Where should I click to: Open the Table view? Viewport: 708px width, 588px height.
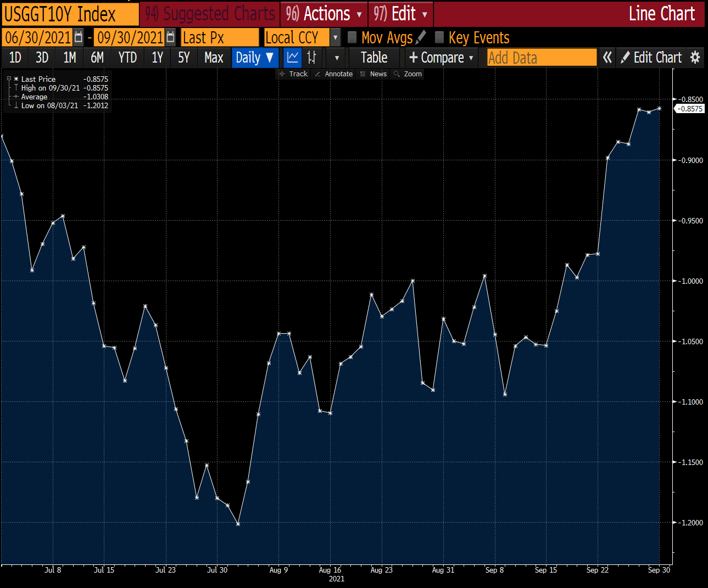(x=374, y=58)
